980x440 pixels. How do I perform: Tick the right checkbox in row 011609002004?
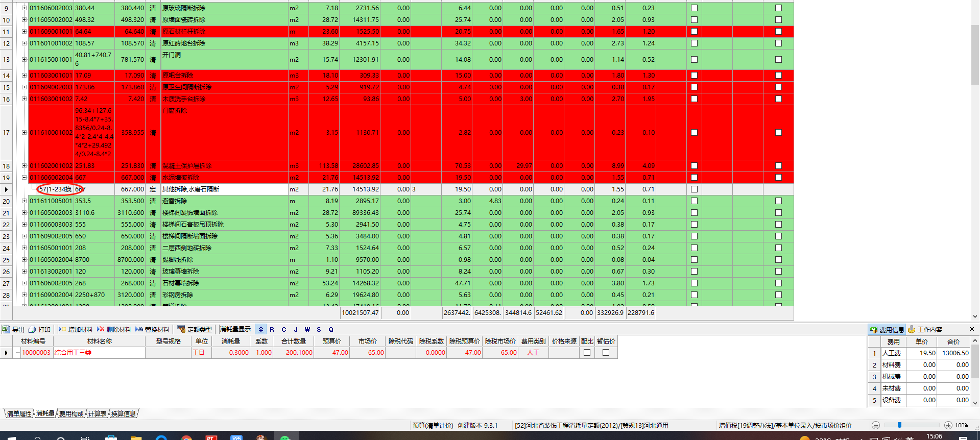point(778,295)
